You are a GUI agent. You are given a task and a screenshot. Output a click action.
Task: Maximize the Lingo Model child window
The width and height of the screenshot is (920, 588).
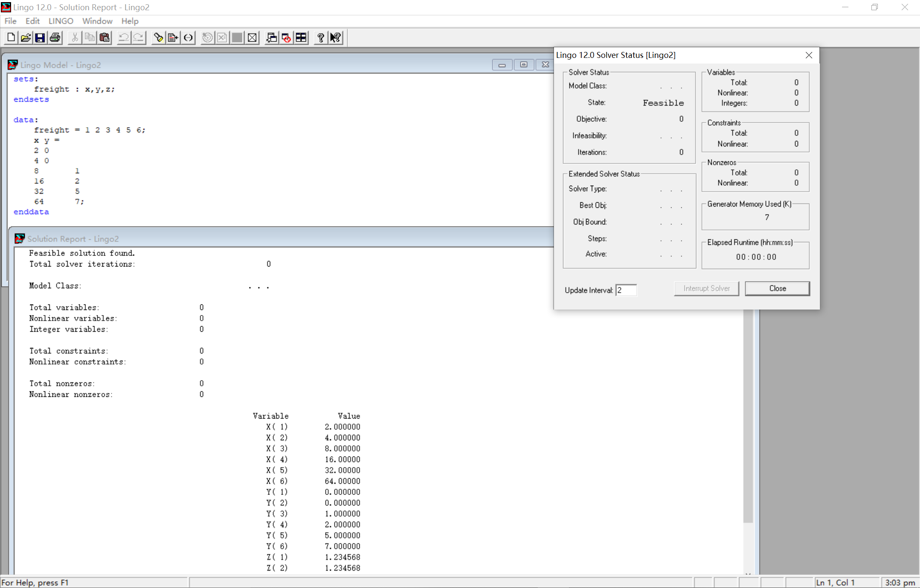click(524, 65)
